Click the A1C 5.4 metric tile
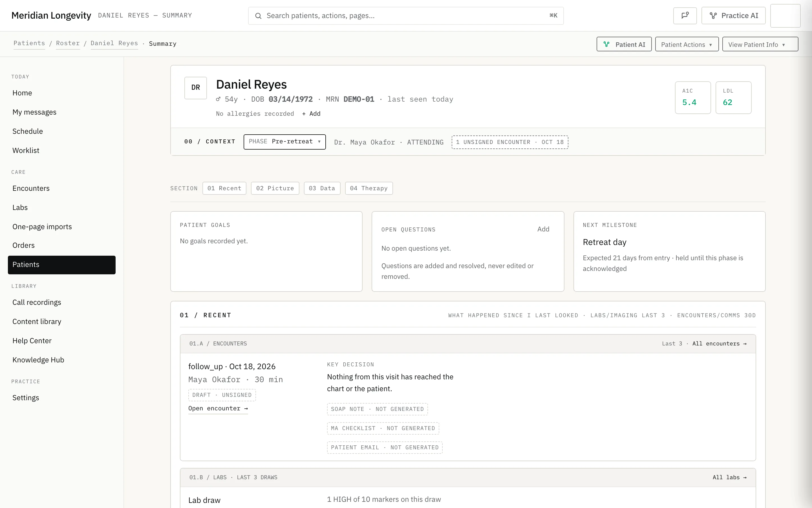The width and height of the screenshot is (812, 508). pos(692,97)
